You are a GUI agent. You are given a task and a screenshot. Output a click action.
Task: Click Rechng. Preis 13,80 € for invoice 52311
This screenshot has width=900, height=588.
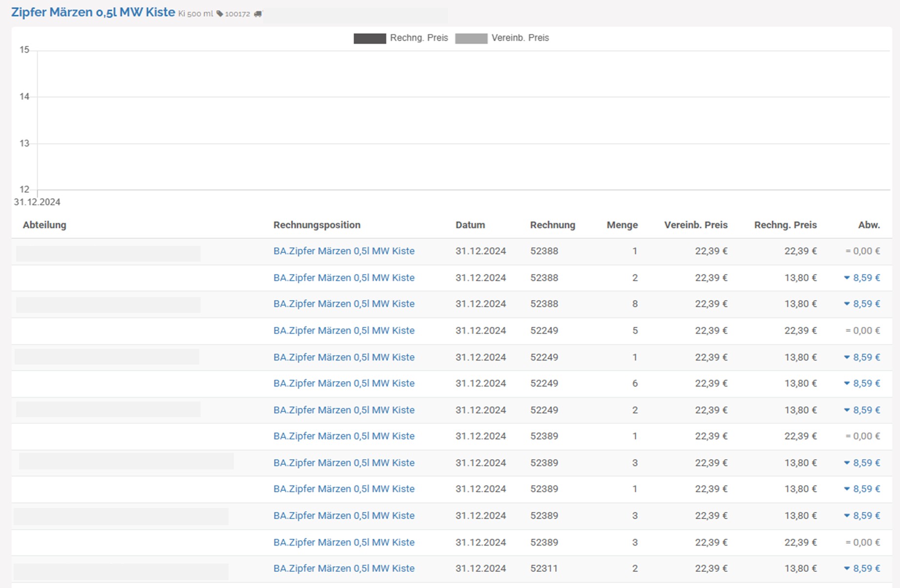[x=800, y=568]
